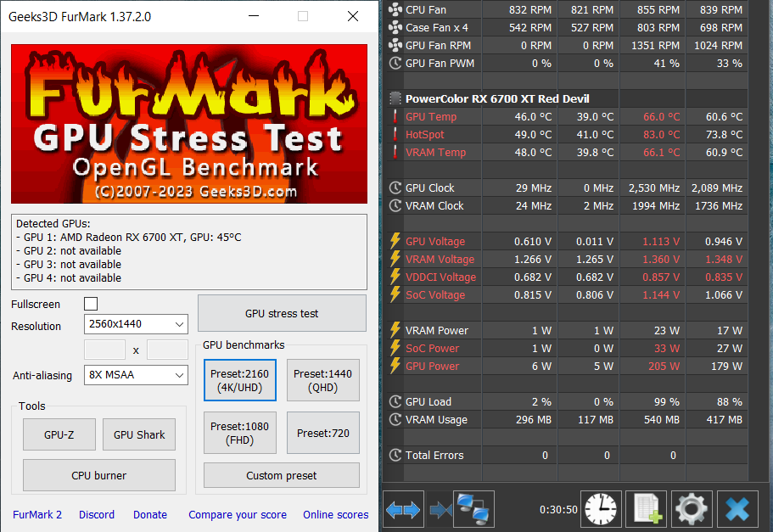The width and height of the screenshot is (773, 532).
Task: Select the VRAM Voltage average 1.348 V
Action: tap(724, 259)
